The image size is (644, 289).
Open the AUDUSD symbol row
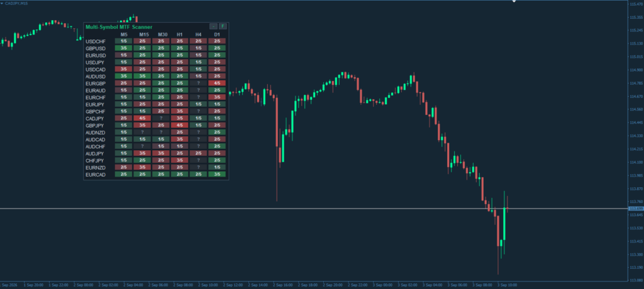(x=96, y=77)
